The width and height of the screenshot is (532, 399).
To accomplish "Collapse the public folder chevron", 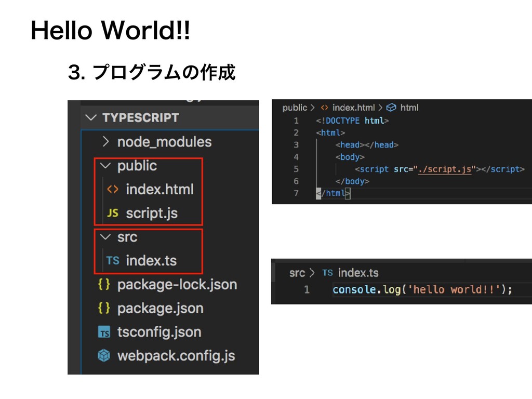I will 105,166.
